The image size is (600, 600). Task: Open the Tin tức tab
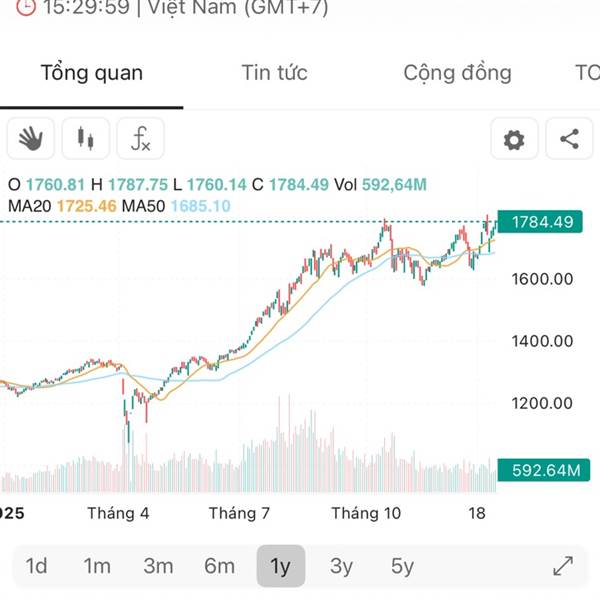pyautogui.click(x=274, y=73)
